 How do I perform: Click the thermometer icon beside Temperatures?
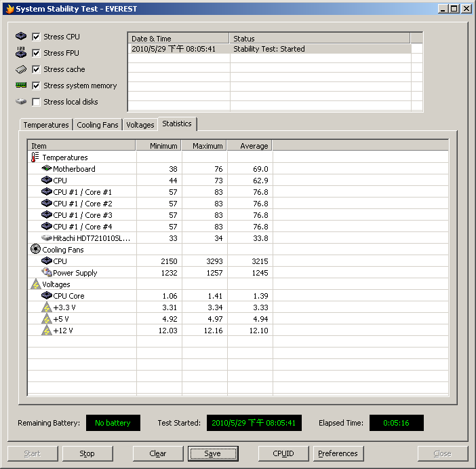(35, 157)
